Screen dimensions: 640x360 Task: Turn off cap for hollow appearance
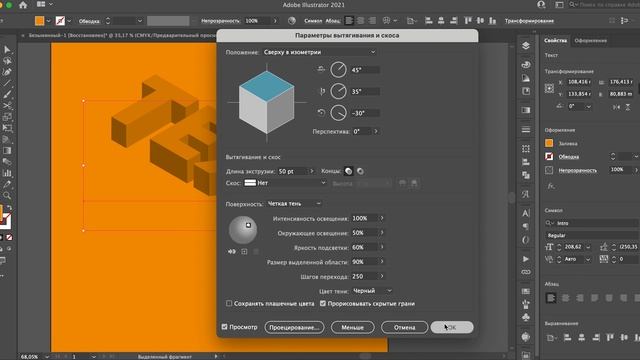tap(360, 171)
